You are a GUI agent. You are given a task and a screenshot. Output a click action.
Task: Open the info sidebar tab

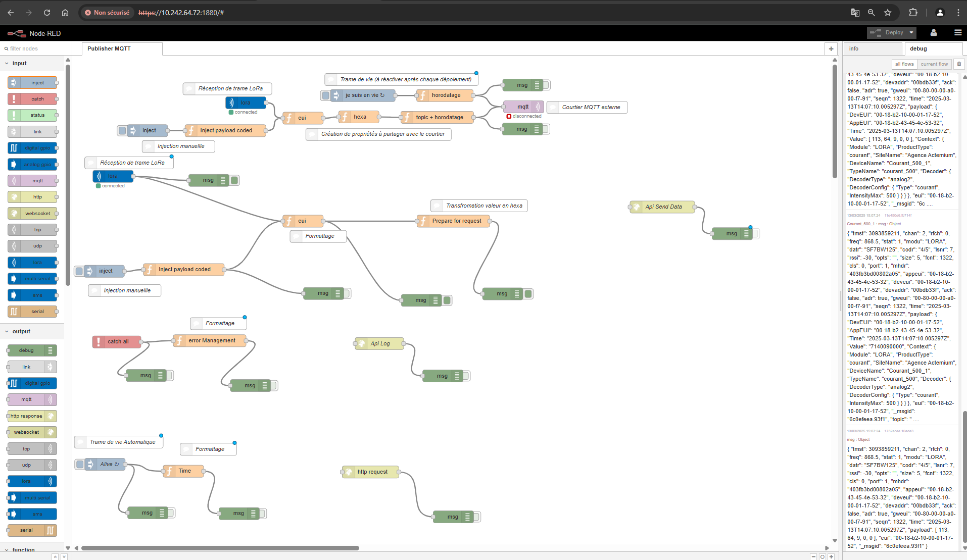pos(873,49)
